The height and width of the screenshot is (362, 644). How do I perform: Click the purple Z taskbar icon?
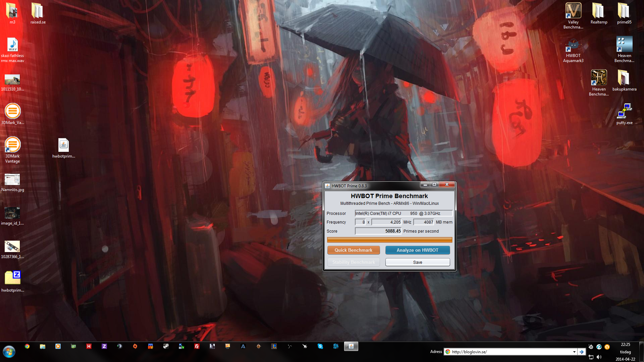[x=104, y=346]
